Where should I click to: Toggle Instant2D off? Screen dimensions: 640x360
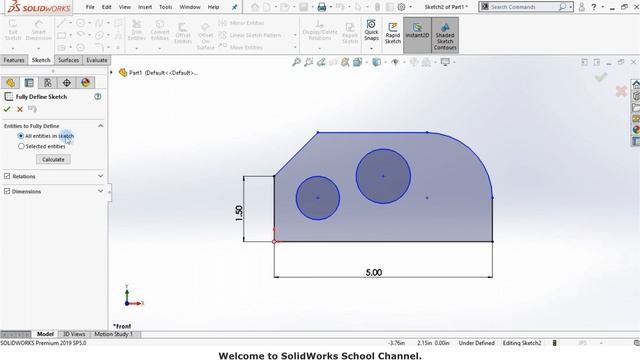pos(417,35)
